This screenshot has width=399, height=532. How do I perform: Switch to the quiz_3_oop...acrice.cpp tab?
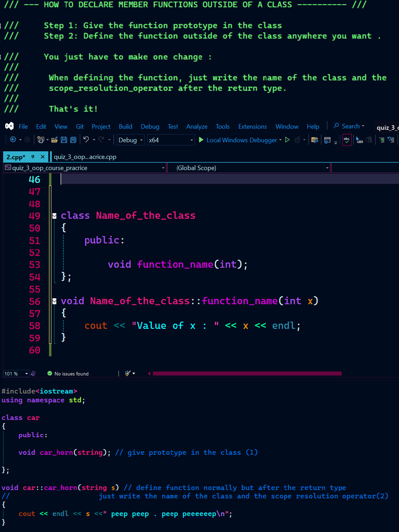[85, 157]
